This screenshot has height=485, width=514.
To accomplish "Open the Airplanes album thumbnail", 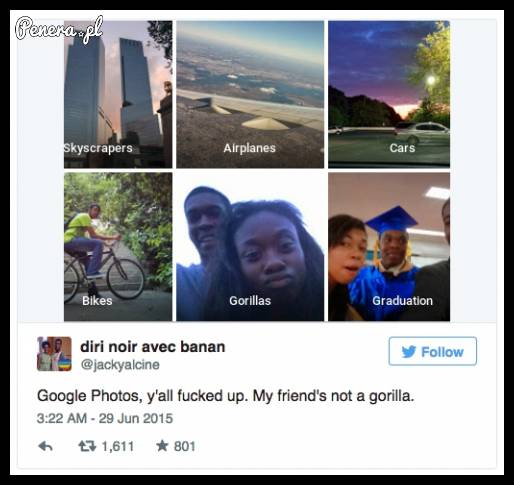I will click(250, 94).
